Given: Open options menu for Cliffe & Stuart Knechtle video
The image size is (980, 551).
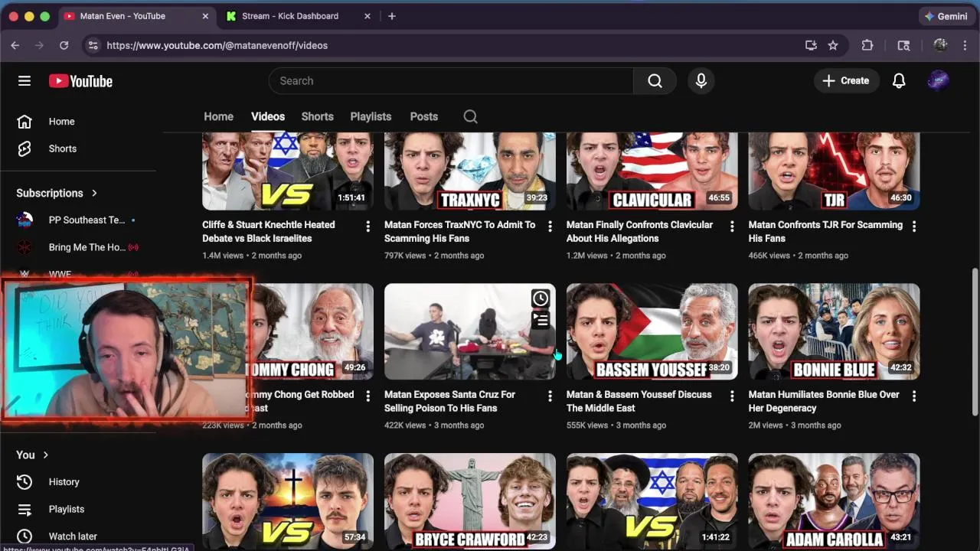Looking at the screenshot, I should (x=367, y=227).
